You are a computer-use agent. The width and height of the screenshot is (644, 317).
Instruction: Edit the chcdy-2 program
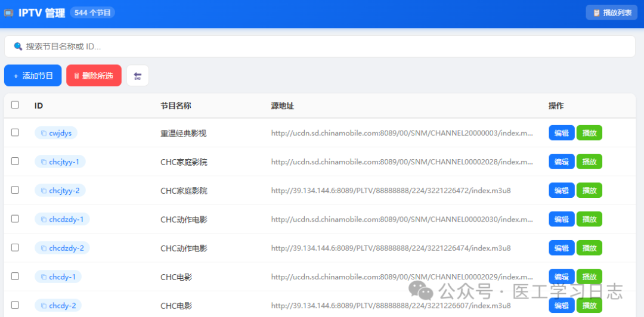click(562, 305)
